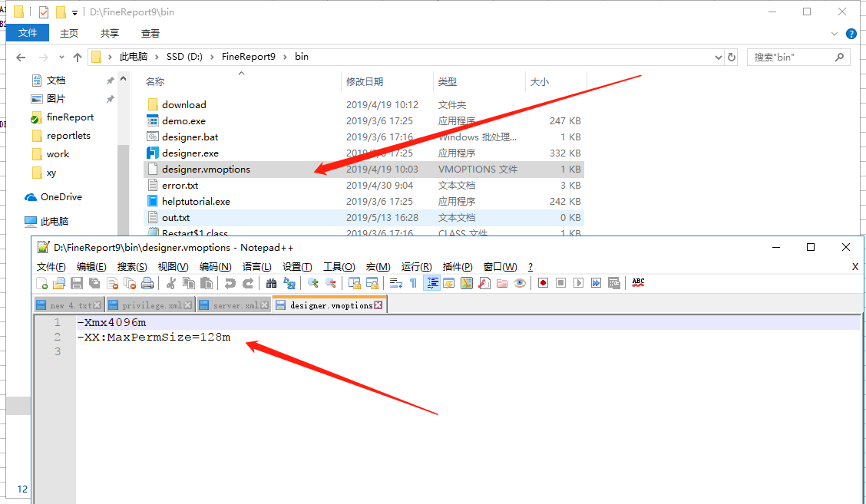Open the 搜索(S) menu
This screenshot has height=504, width=866.
[x=132, y=267]
